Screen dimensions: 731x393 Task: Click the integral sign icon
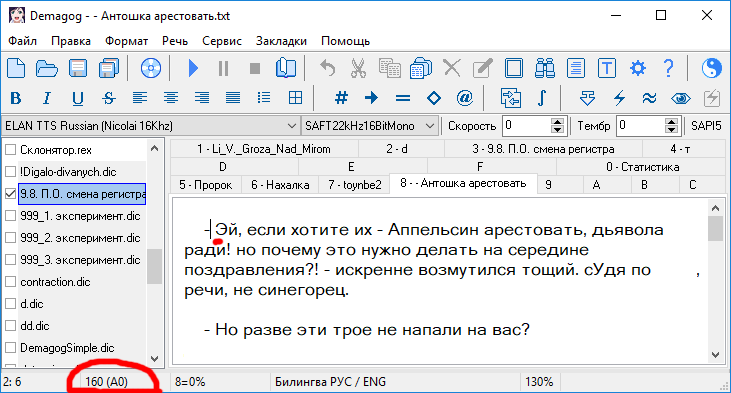point(541,98)
